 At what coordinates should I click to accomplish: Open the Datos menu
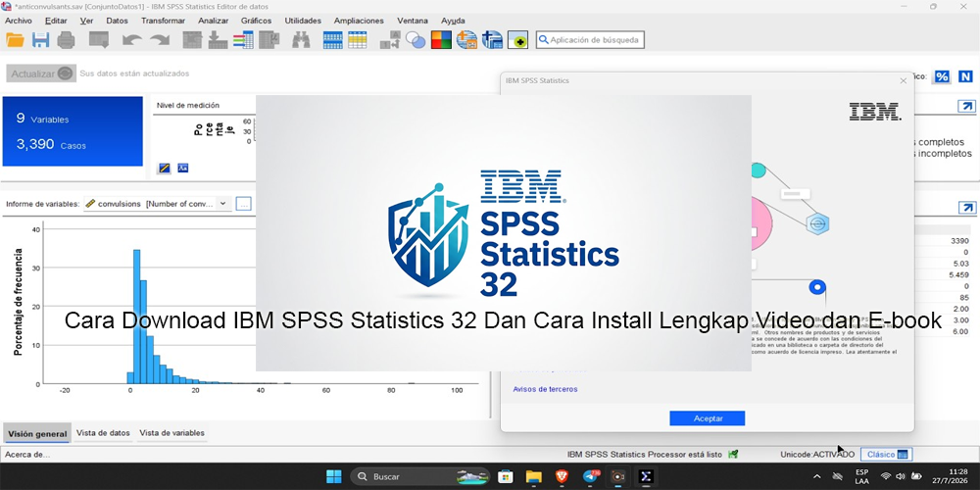(x=117, y=21)
